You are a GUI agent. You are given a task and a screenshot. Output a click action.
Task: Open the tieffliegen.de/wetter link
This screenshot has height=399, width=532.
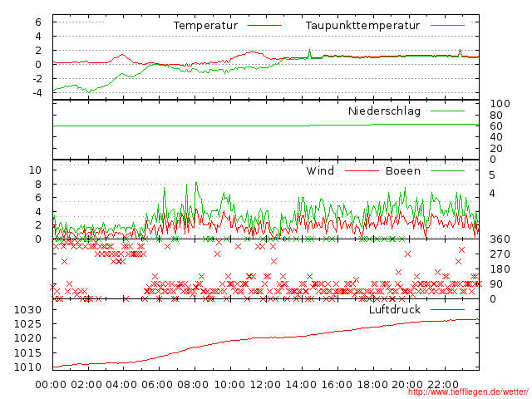click(468, 392)
